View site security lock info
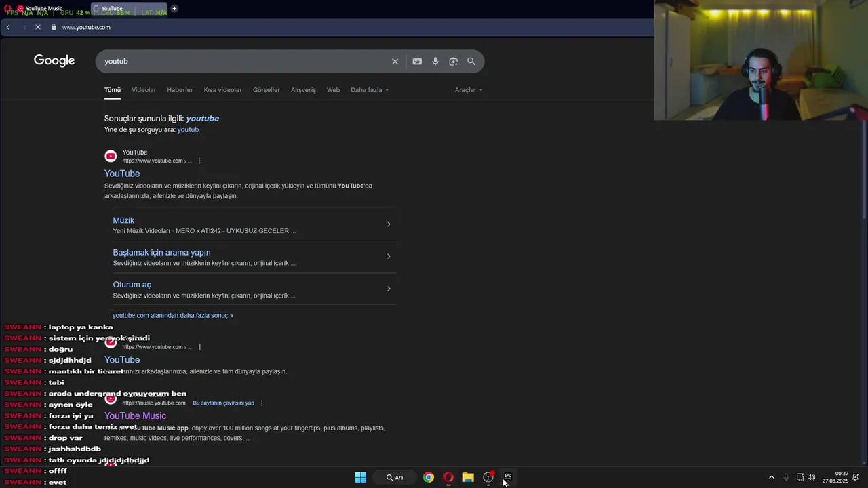Screen dimensions: 868x488 [x=54, y=27]
